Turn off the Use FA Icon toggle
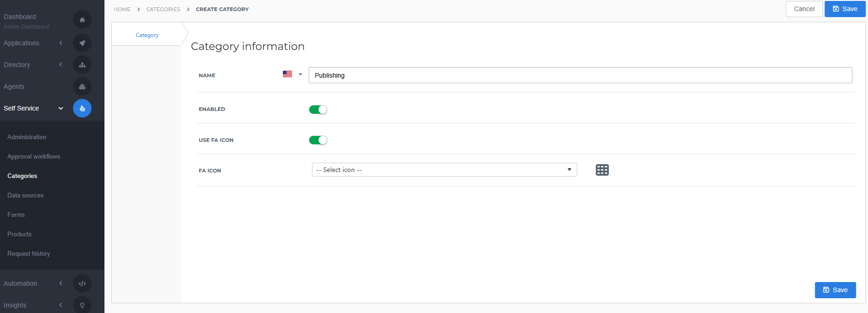This screenshot has width=868, height=313. [x=318, y=140]
